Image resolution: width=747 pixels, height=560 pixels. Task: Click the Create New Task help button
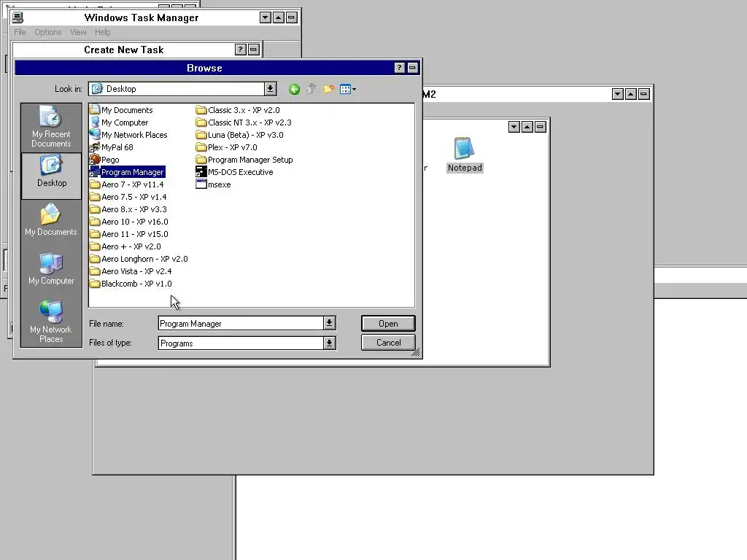coord(240,50)
